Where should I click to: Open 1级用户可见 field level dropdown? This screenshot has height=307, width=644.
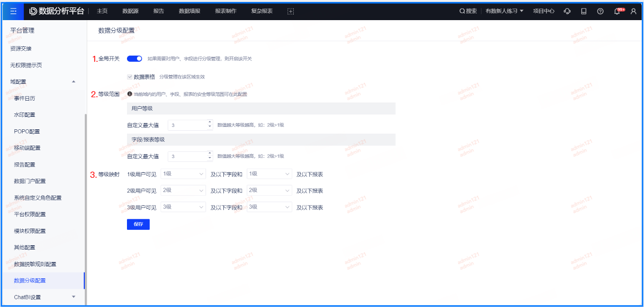tap(184, 174)
